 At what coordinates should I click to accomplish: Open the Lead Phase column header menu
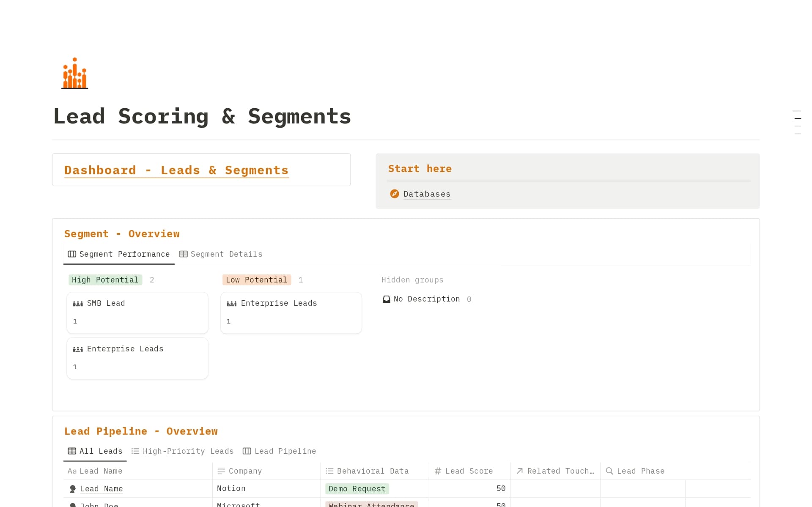click(643, 471)
